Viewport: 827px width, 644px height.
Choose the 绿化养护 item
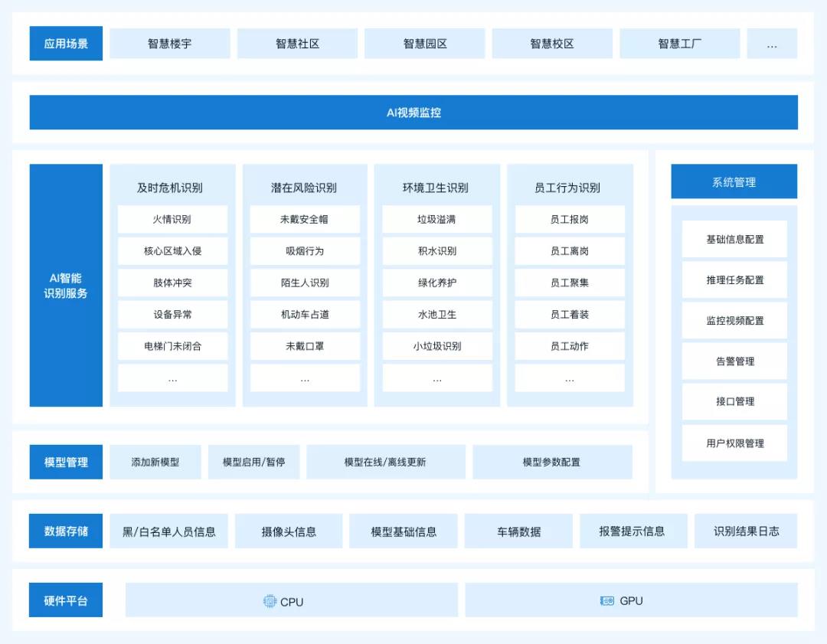tap(437, 283)
